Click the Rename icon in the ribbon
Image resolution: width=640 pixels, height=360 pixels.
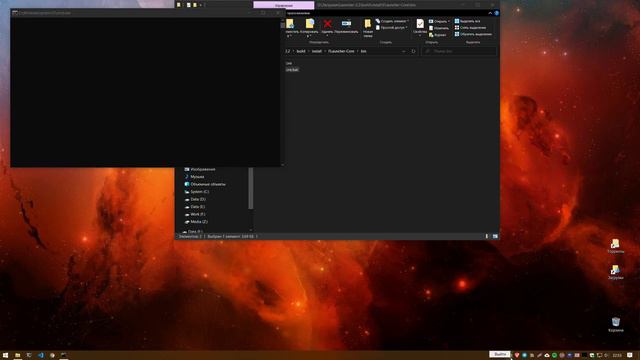tap(346, 24)
